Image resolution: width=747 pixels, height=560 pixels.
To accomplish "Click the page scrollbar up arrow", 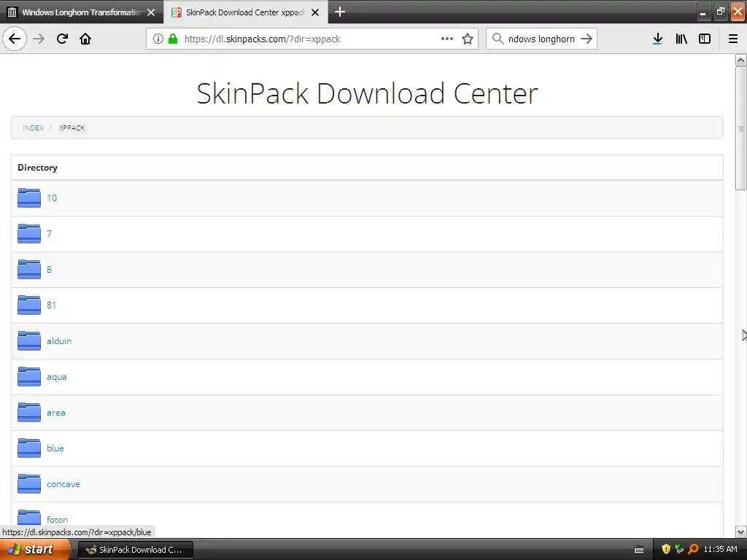I will [x=740, y=60].
